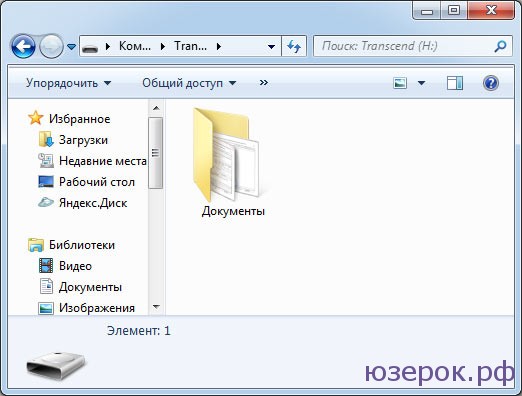Open Недавние места in sidebar
Image resolution: width=522 pixels, height=396 pixels.
[103, 161]
